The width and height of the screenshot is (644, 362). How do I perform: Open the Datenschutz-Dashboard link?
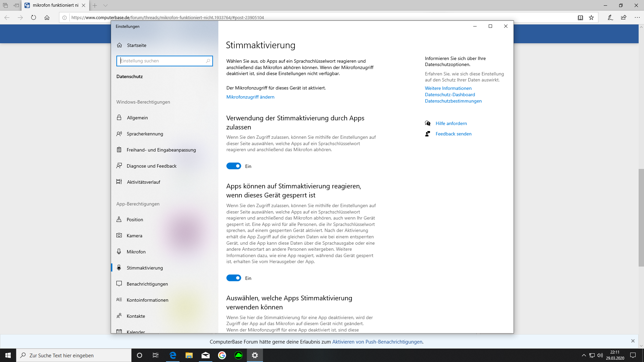point(450,95)
